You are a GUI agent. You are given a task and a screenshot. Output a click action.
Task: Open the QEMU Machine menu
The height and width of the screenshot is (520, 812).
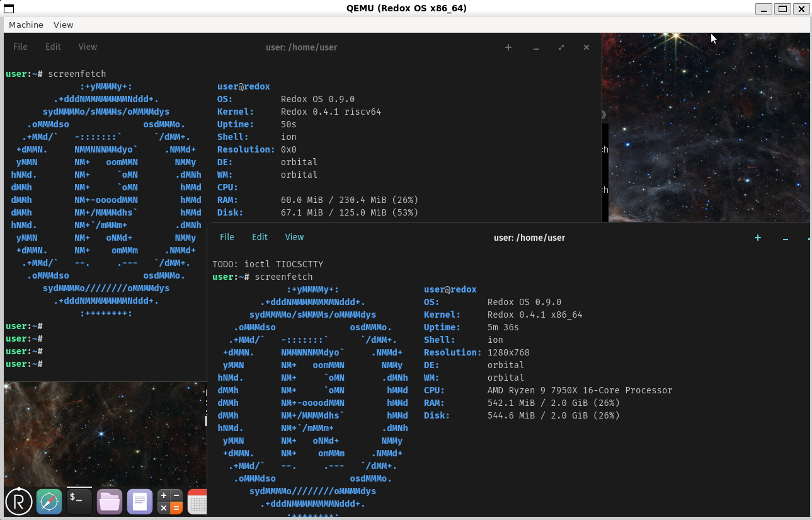[x=26, y=25]
